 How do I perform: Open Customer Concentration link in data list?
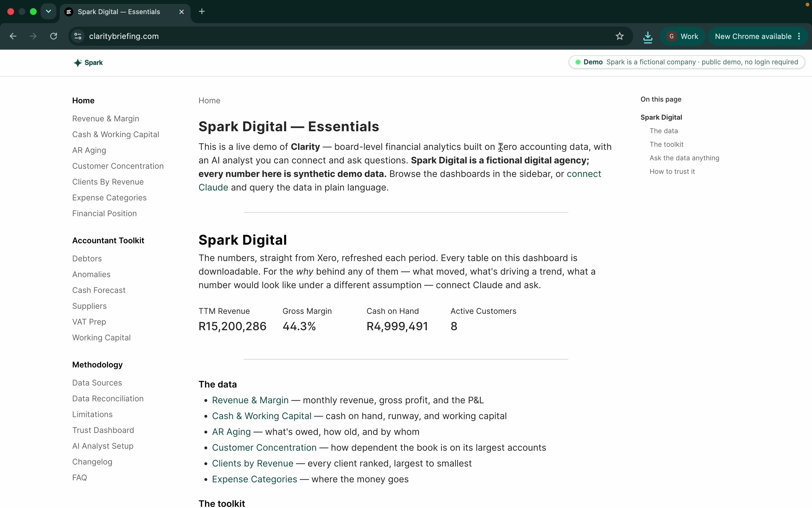tap(264, 448)
